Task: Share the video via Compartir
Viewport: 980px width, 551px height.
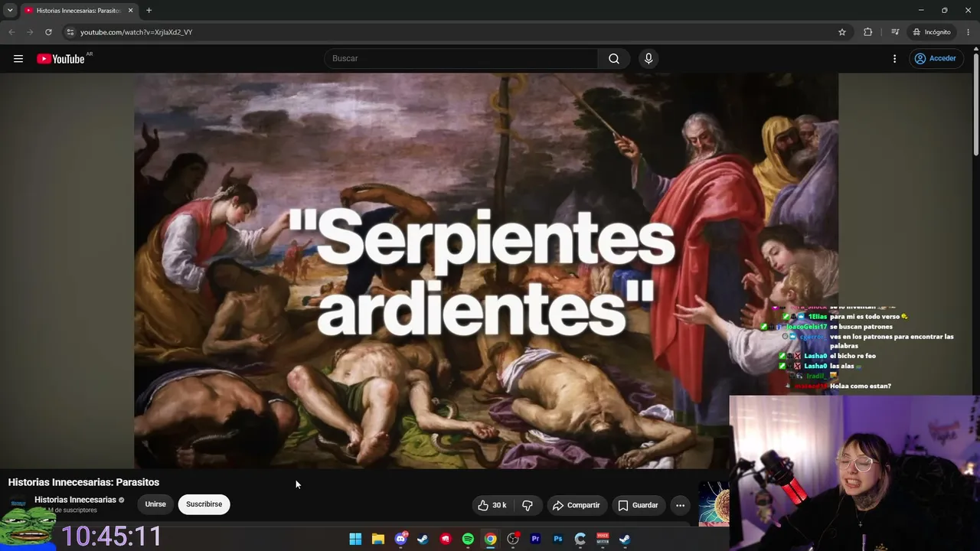Action: 577,505
